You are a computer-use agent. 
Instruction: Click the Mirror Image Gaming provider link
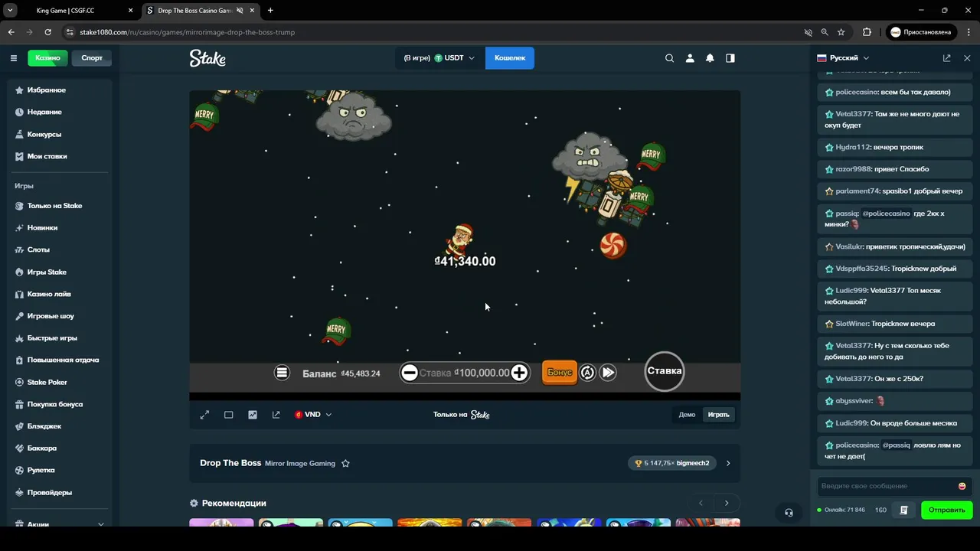300,464
